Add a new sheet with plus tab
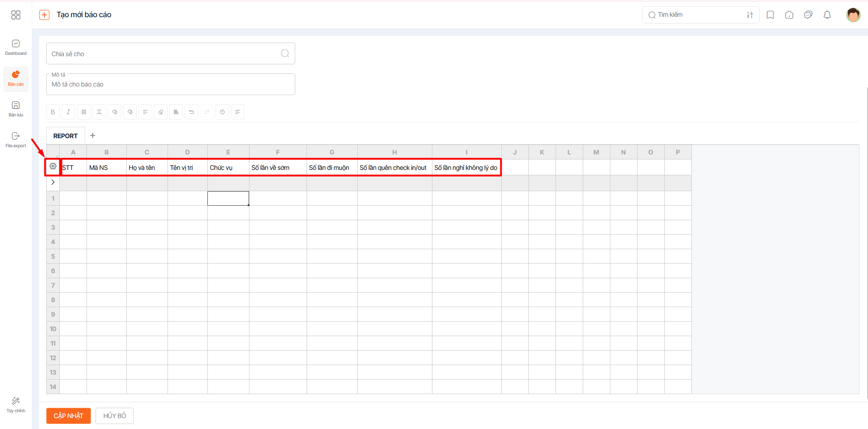 pyautogui.click(x=93, y=135)
